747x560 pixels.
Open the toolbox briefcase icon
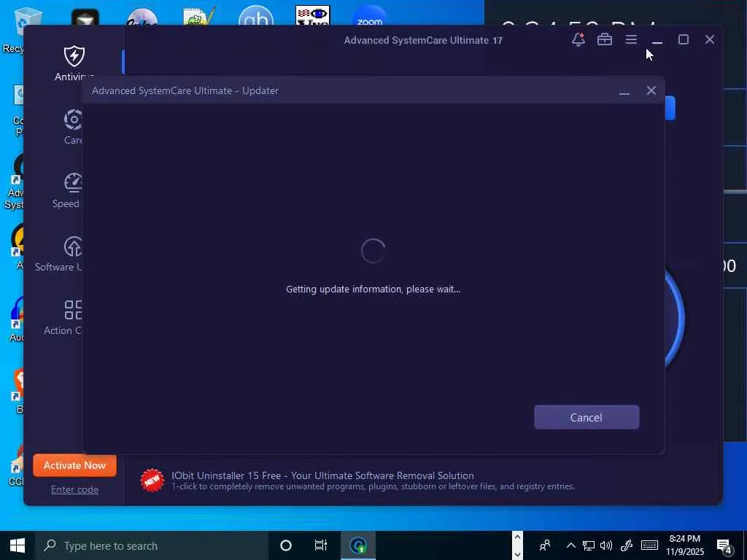605,39
